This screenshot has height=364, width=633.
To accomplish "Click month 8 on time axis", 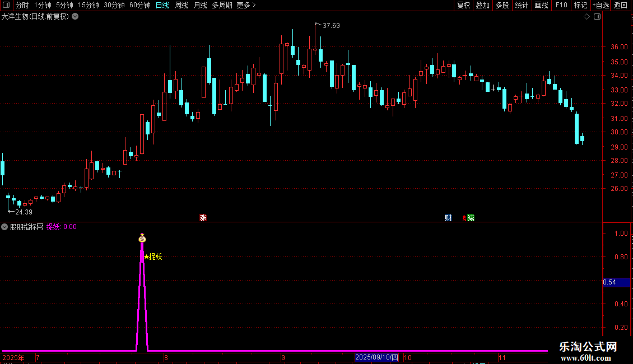I will pos(166,357).
